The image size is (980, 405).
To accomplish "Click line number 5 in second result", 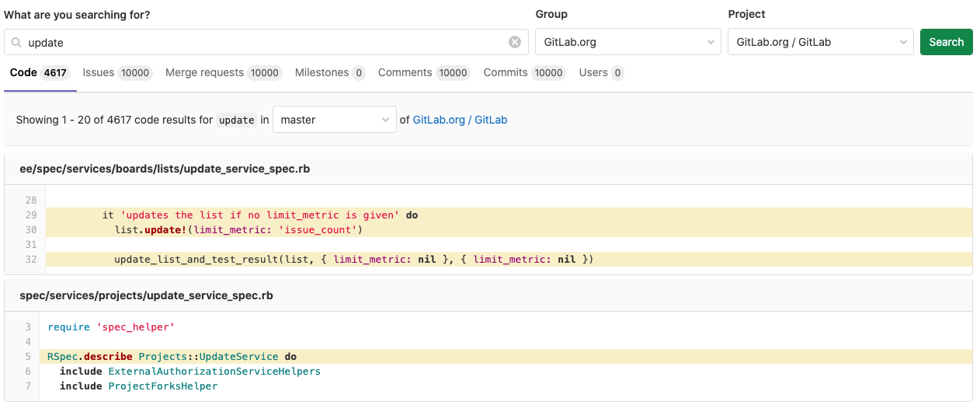I will point(28,357).
